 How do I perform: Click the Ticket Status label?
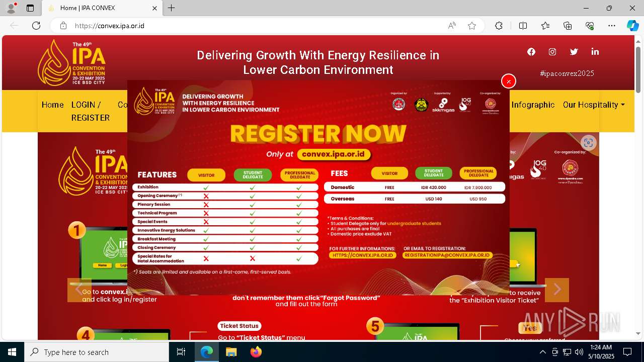click(x=239, y=326)
